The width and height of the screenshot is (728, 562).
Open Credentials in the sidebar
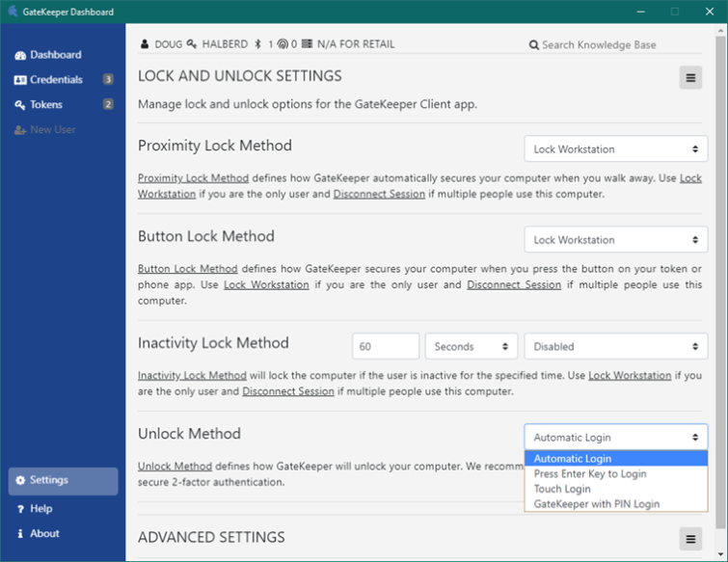(63, 80)
